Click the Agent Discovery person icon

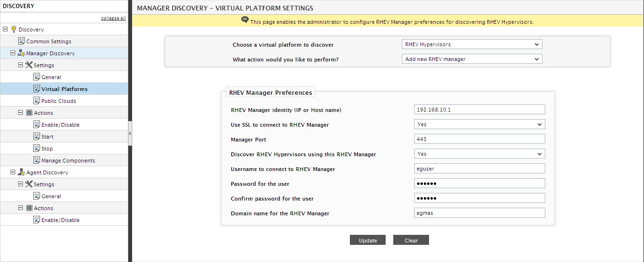click(x=21, y=172)
